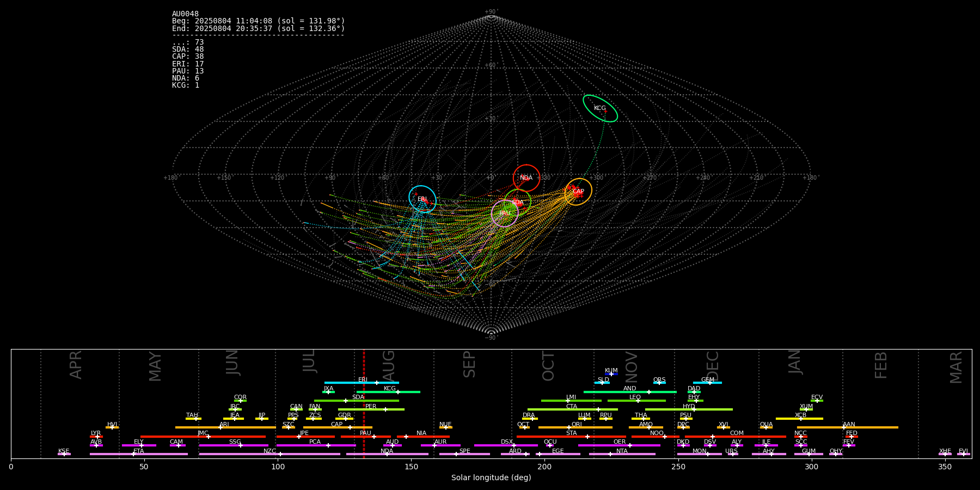980x490 pixels.
Task: Select the HYD shower bar in timeline
Action: click(689, 409)
